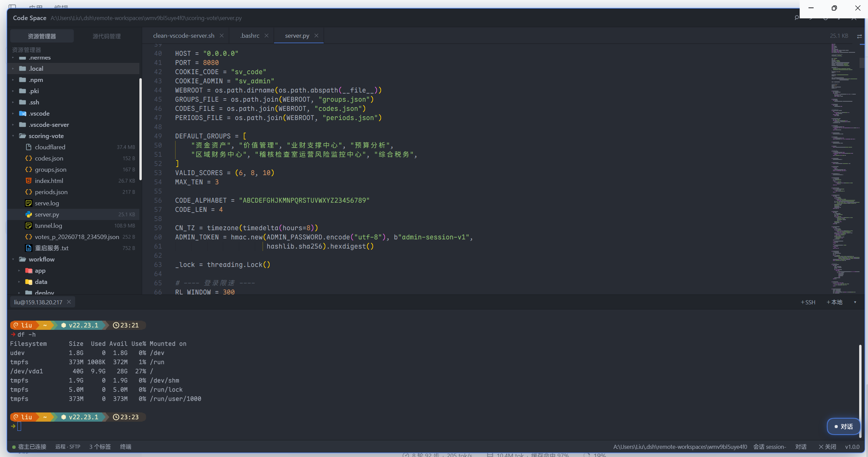
Task: Select the clean-vscode-server.sh tab
Action: (184, 36)
